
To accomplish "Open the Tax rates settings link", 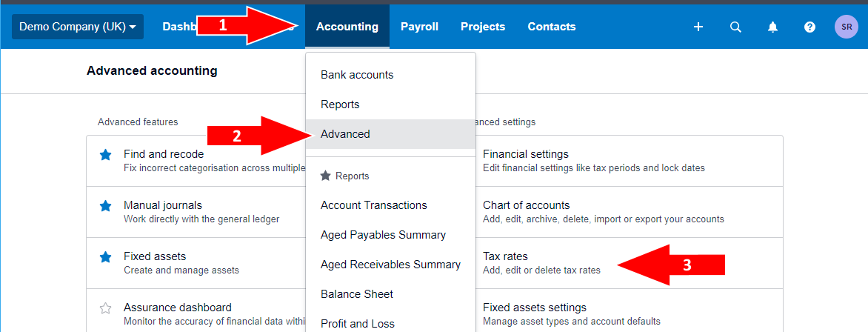I will click(505, 256).
